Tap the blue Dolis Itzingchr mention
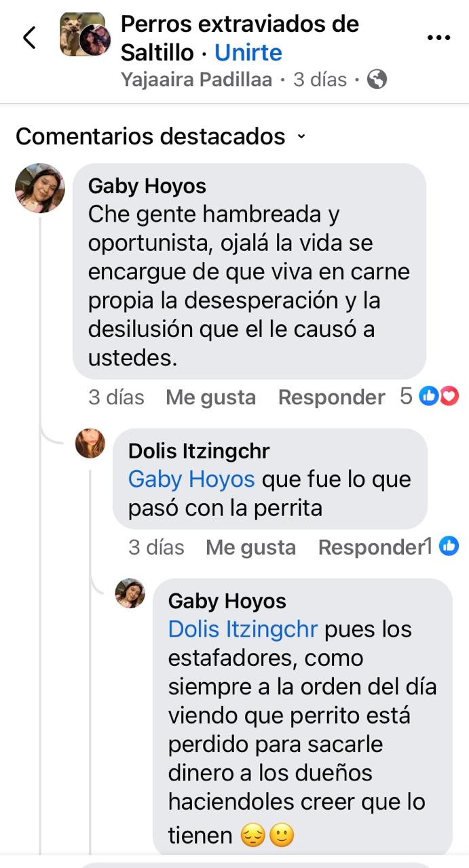The height and width of the screenshot is (868, 469). pos(243,629)
